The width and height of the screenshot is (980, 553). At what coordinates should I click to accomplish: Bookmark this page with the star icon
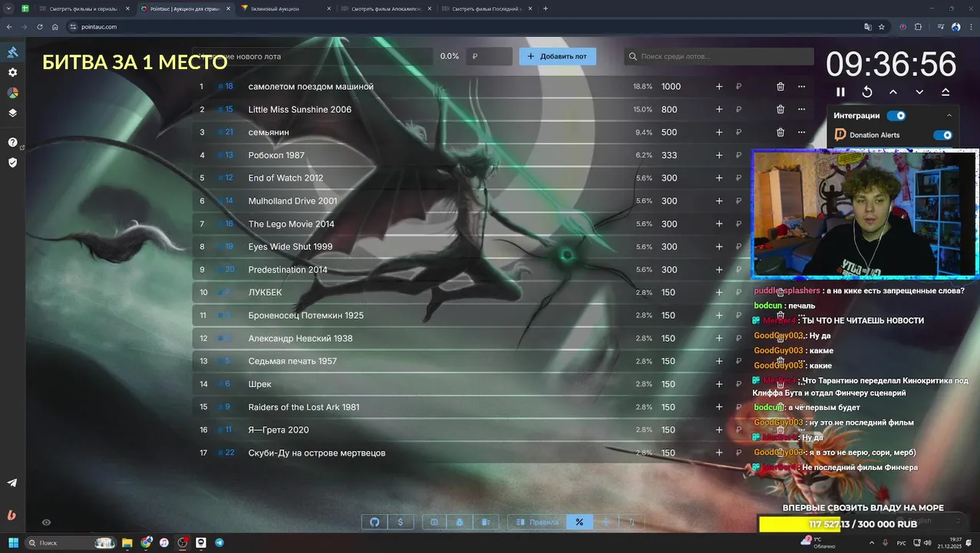point(882,27)
